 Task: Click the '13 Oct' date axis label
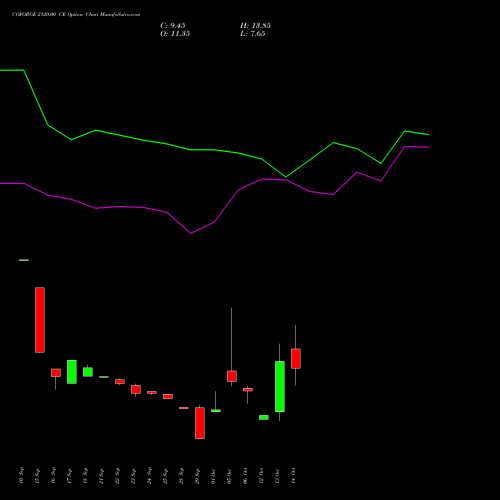(278, 476)
